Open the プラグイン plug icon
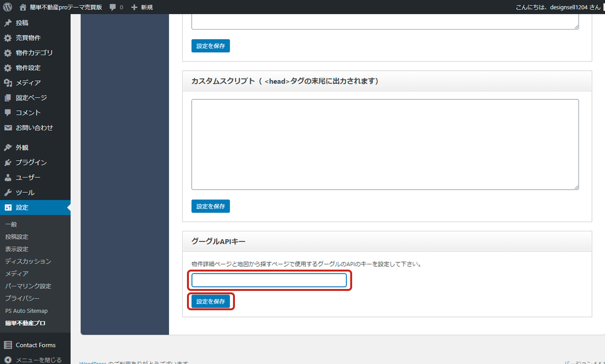The width and height of the screenshot is (605, 364). 8,163
